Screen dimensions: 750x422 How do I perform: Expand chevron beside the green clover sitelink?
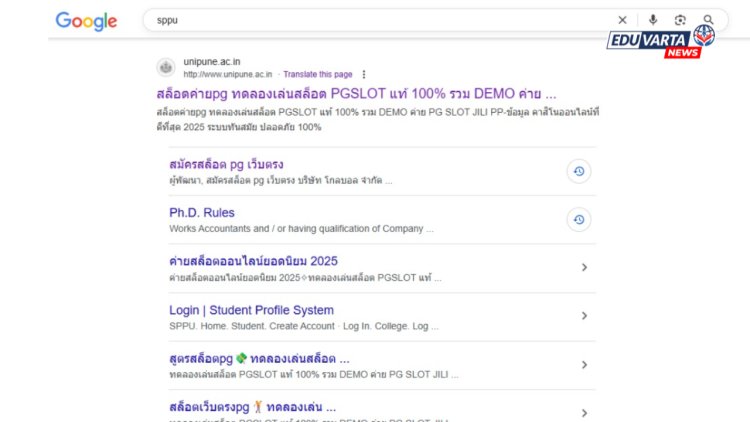pyautogui.click(x=584, y=365)
